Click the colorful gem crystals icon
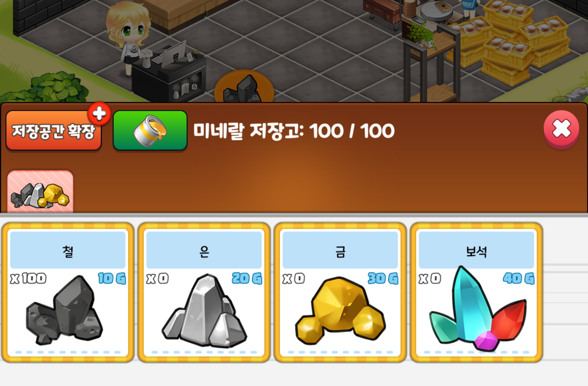Viewport: 588px width, 386px height. (x=477, y=309)
